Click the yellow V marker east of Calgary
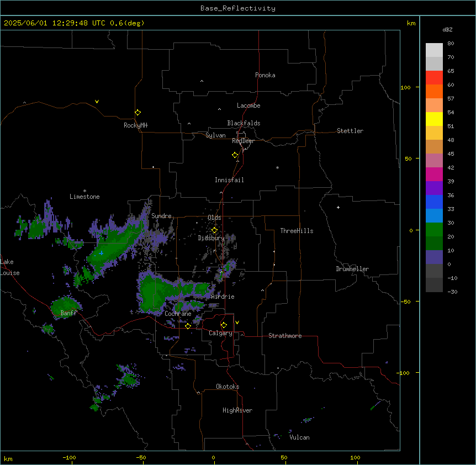 coord(237,323)
